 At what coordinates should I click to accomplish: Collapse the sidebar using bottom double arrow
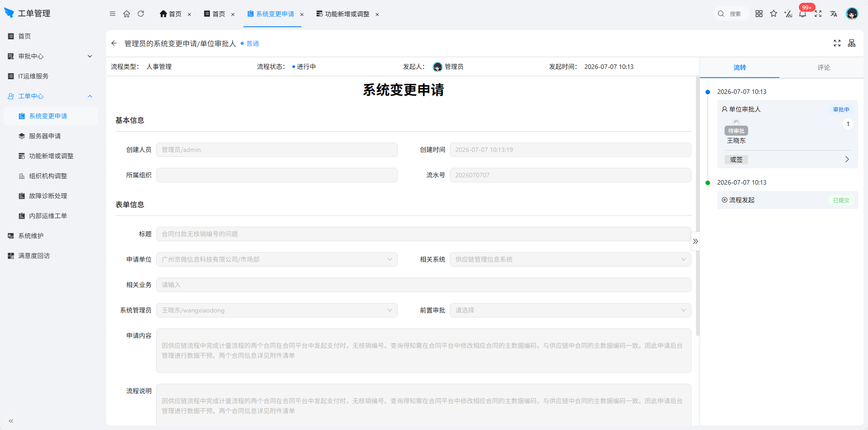[11, 421]
